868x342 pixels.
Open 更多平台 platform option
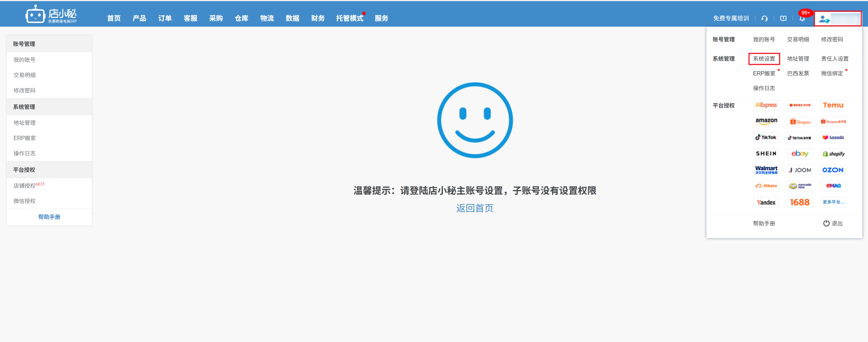click(x=833, y=202)
